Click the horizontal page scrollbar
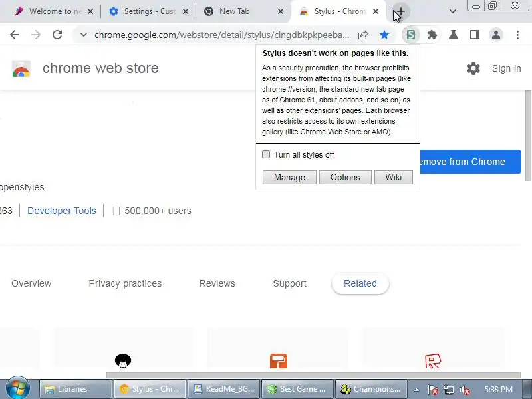This screenshot has width=532, height=399. [x=313, y=375]
